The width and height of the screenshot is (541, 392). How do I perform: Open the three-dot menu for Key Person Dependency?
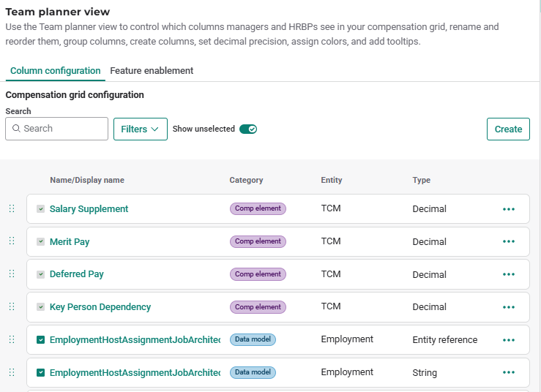(x=509, y=307)
